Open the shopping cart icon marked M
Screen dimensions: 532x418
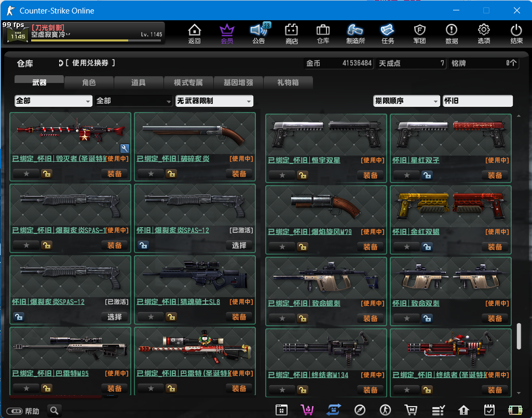tap(411, 410)
